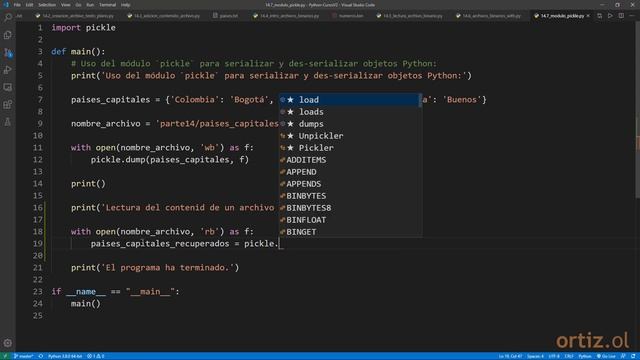Select the 'load' autocomplete suggestion
The height and width of the screenshot is (360, 640).
(x=350, y=100)
